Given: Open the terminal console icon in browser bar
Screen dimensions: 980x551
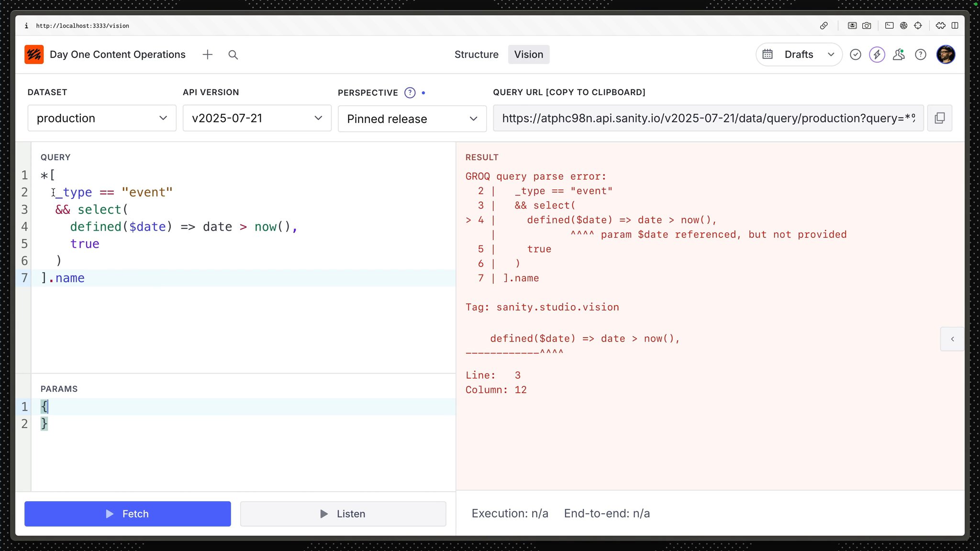Looking at the screenshot, I should tap(889, 26).
